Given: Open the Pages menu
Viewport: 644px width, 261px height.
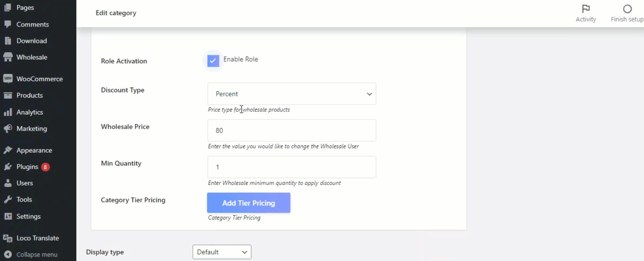Looking at the screenshot, I should 25,7.
